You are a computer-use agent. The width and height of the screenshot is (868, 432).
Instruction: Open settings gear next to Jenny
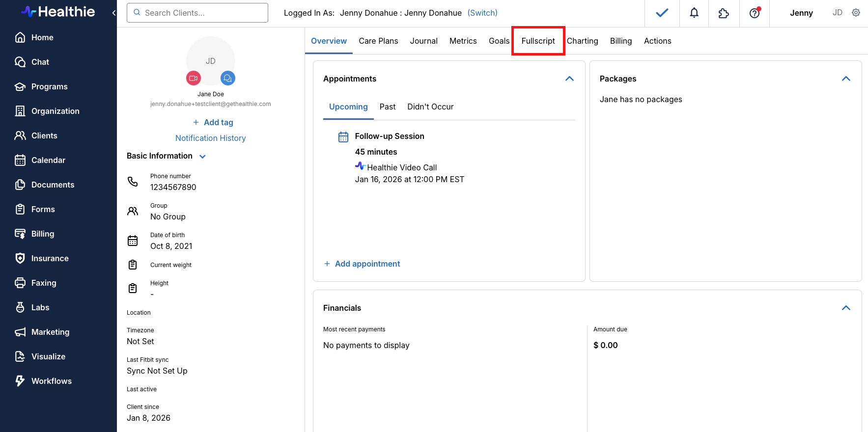[x=856, y=13]
